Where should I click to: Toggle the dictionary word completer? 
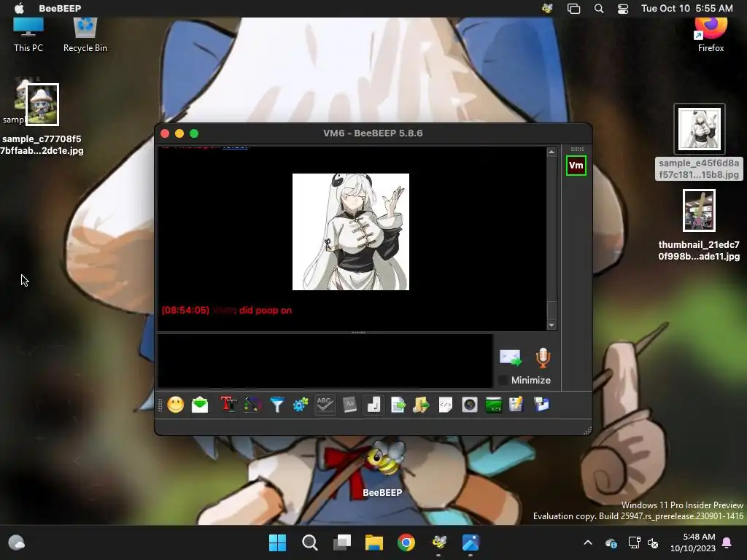pyautogui.click(x=349, y=405)
